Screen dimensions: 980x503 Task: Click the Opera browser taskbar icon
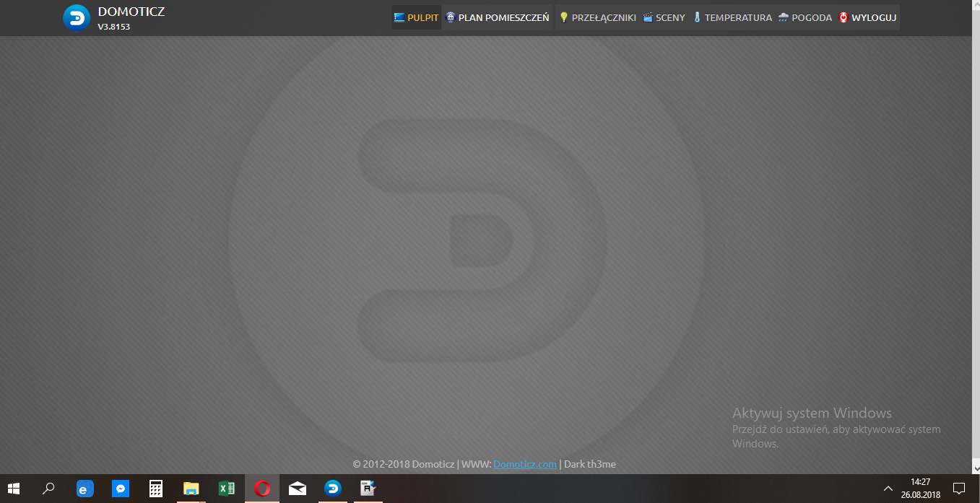(x=262, y=489)
